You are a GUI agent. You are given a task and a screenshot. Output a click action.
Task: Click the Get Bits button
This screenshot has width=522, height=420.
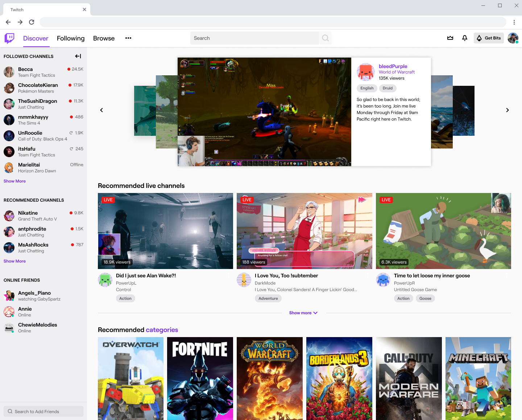(489, 38)
